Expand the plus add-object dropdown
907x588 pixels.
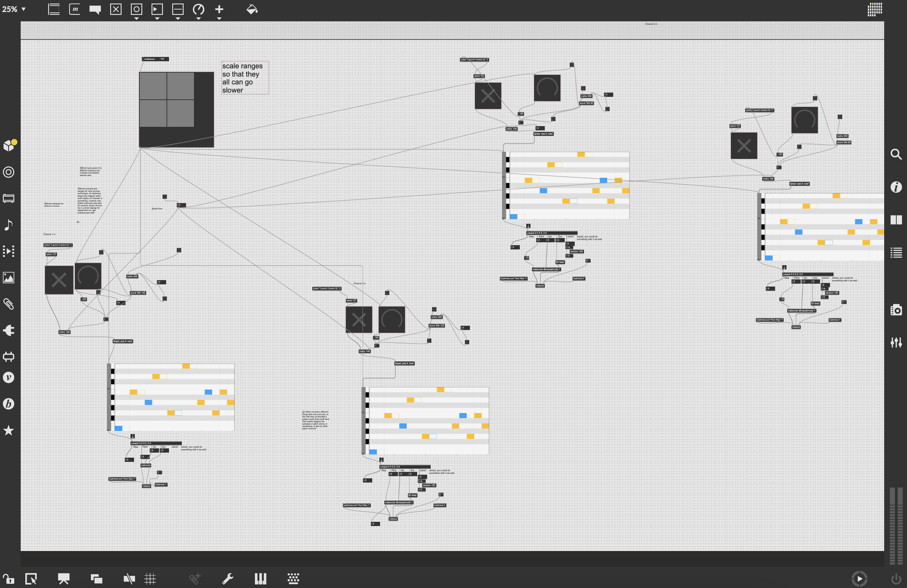(x=219, y=18)
